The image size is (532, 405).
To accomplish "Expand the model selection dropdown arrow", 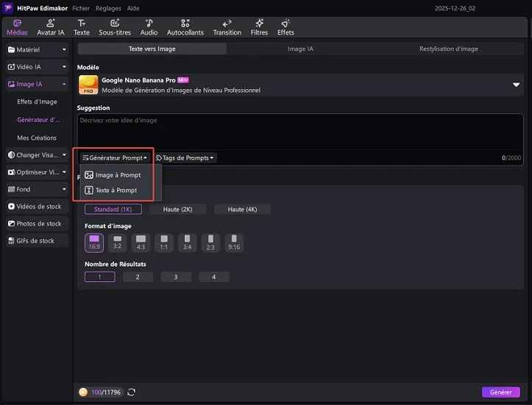I will point(517,85).
